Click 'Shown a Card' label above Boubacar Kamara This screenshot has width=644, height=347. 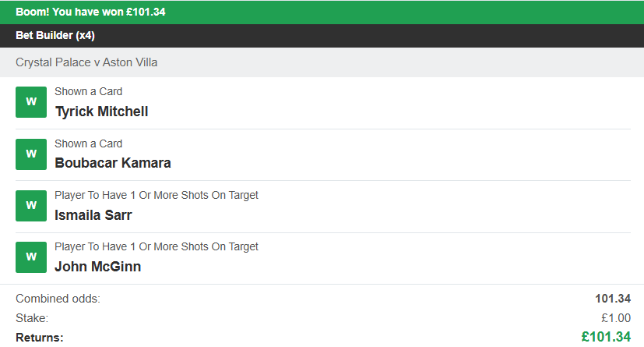[88, 143]
